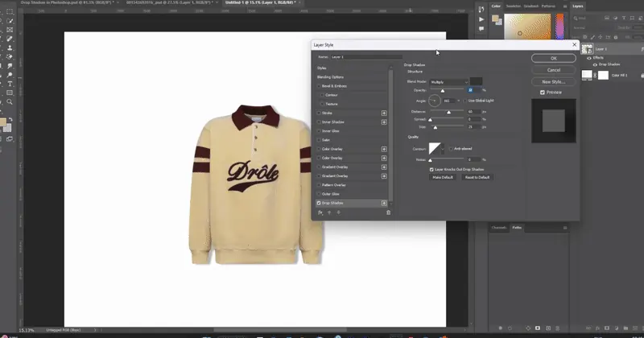This screenshot has width=644, height=338.
Task: Toggle Layer Knocks Out Drop Shadow
Action: point(431,169)
